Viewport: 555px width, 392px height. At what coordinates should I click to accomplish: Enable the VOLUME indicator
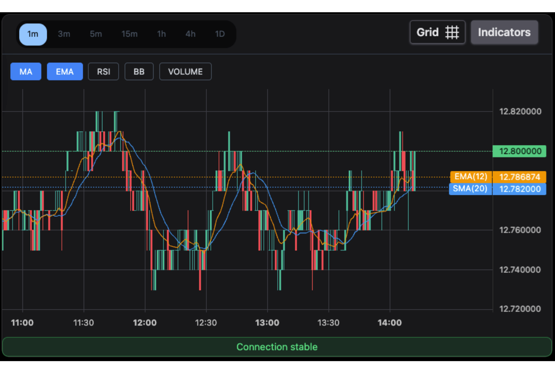[185, 72]
